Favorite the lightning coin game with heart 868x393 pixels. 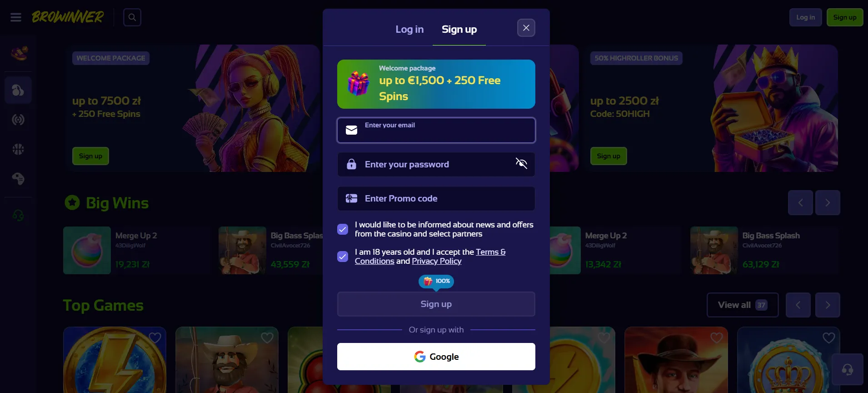point(155,338)
